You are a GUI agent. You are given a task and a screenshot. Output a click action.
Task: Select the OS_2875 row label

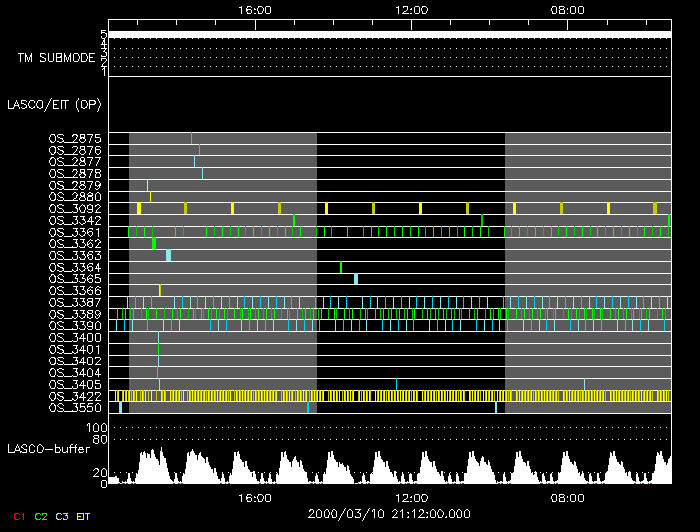[74, 138]
